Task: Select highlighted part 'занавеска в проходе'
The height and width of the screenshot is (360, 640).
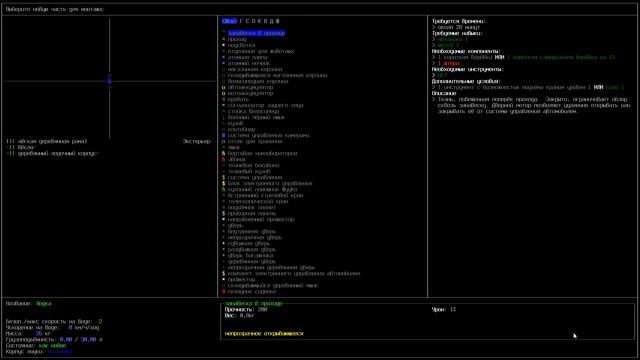Action: (256, 33)
